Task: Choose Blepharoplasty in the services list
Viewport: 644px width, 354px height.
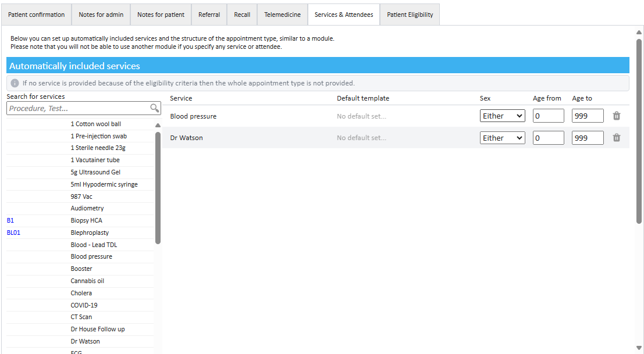Action: pos(90,233)
